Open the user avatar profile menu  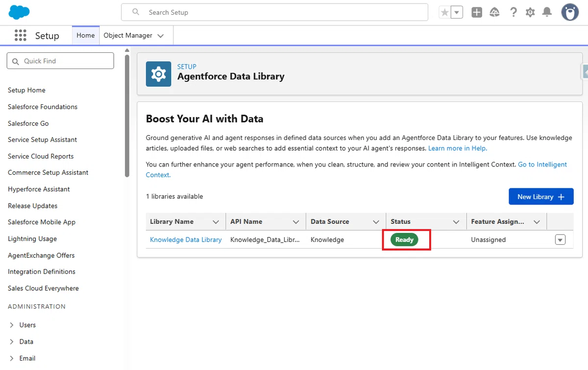570,12
